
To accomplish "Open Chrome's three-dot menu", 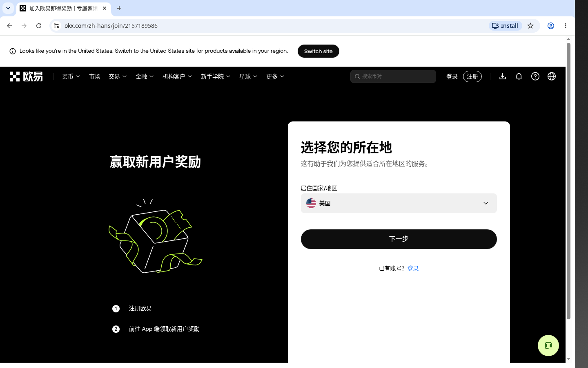I will pos(566,26).
